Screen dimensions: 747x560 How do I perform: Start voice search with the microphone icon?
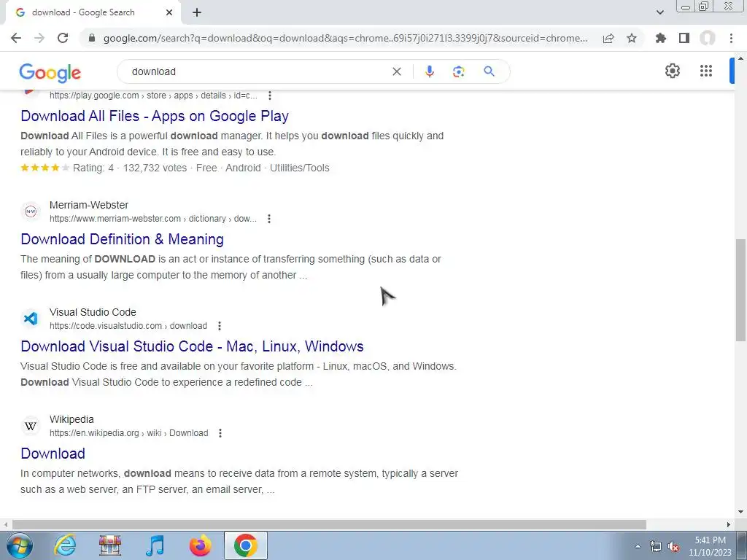click(x=429, y=71)
